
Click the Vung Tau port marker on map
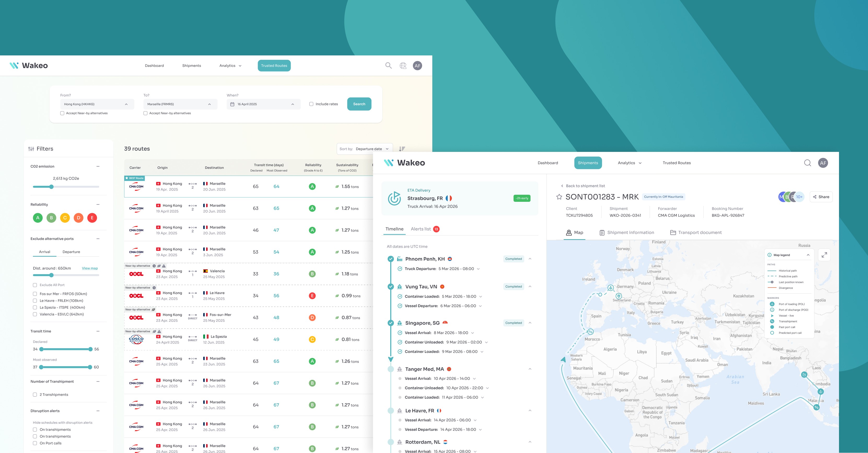pos(821,391)
